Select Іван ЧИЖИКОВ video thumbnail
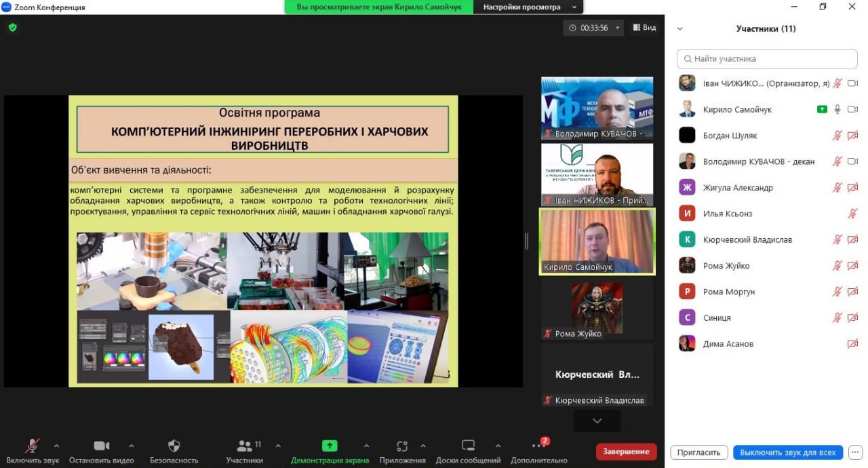This screenshot has width=868, height=468. [597, 175]
